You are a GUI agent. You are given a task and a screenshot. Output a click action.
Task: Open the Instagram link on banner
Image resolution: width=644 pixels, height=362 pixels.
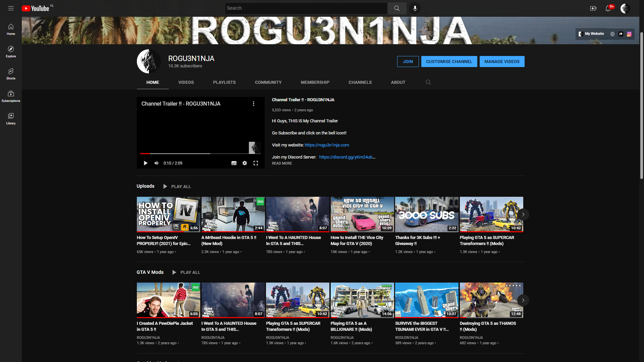[629, 34]
